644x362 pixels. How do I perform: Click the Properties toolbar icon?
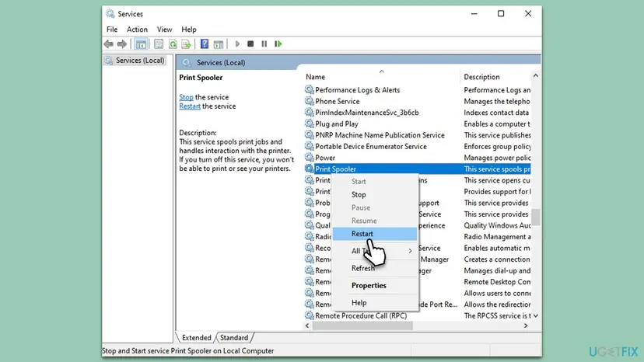click(159, 44)
